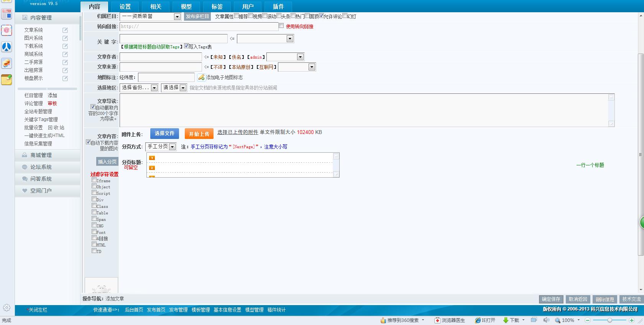
Task: Click the 选择文件 upload button
Action: [164, 134]
